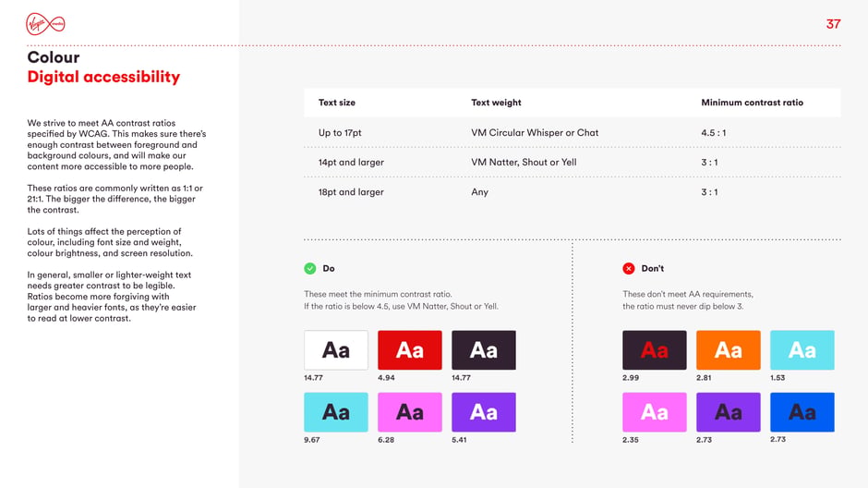Click page number 37
The width and height of the screenshot is (868, 488).
coord(833,24)
